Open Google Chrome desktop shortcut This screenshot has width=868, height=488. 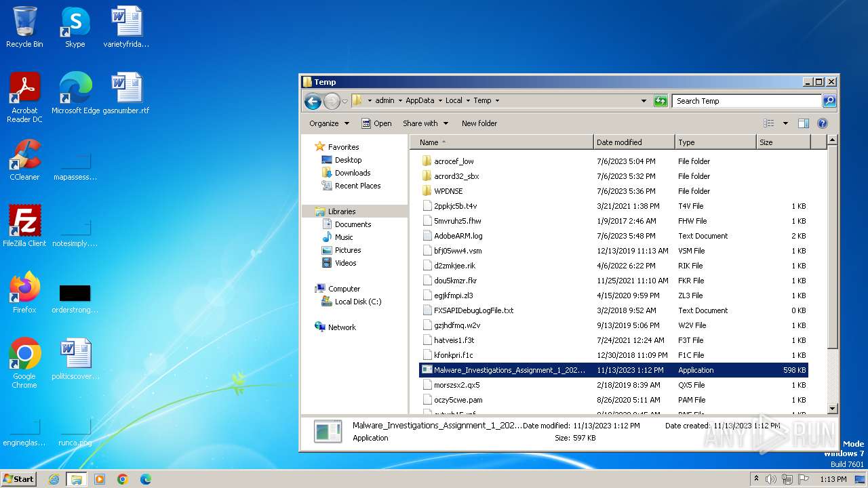pyautogui.click(x=24, y=363)
